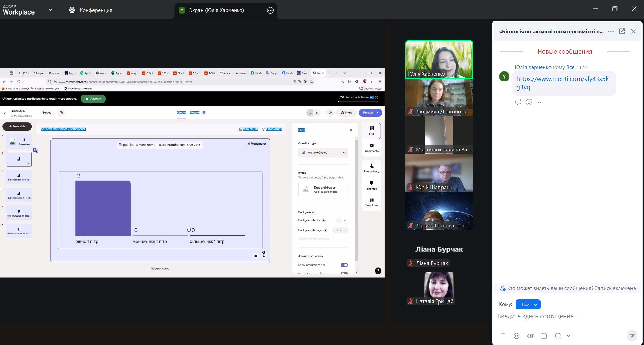Click the screenshot capture icon in chat

[x=558, y=336]
